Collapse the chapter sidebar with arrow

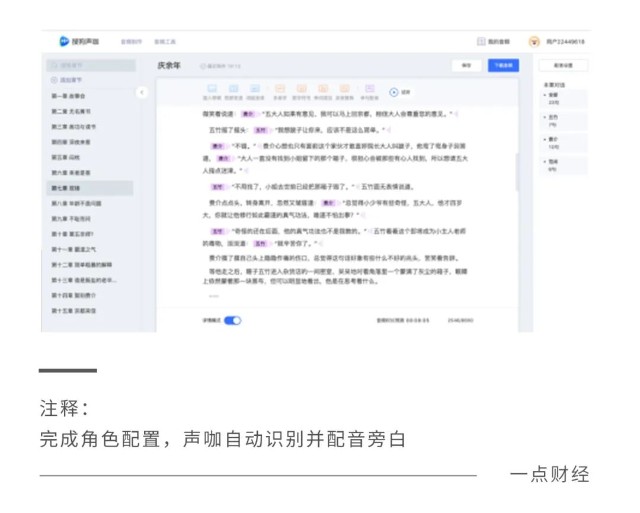click(141, 92)
